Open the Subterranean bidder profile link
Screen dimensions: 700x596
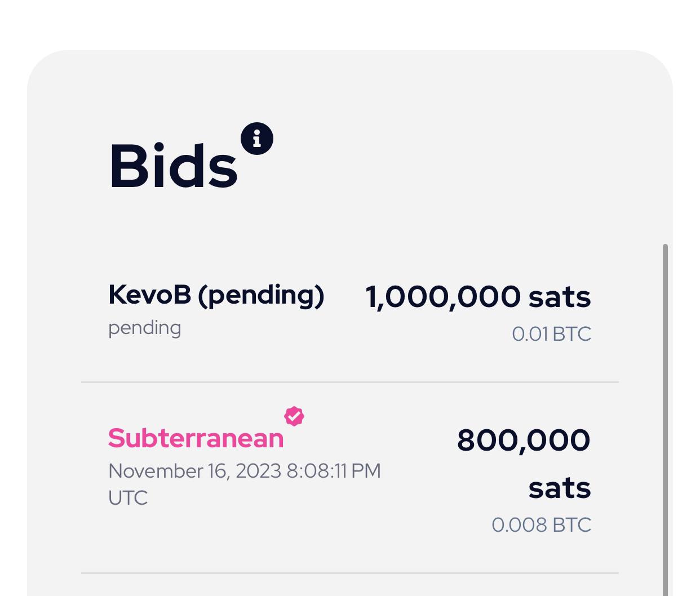pos(196,438)
